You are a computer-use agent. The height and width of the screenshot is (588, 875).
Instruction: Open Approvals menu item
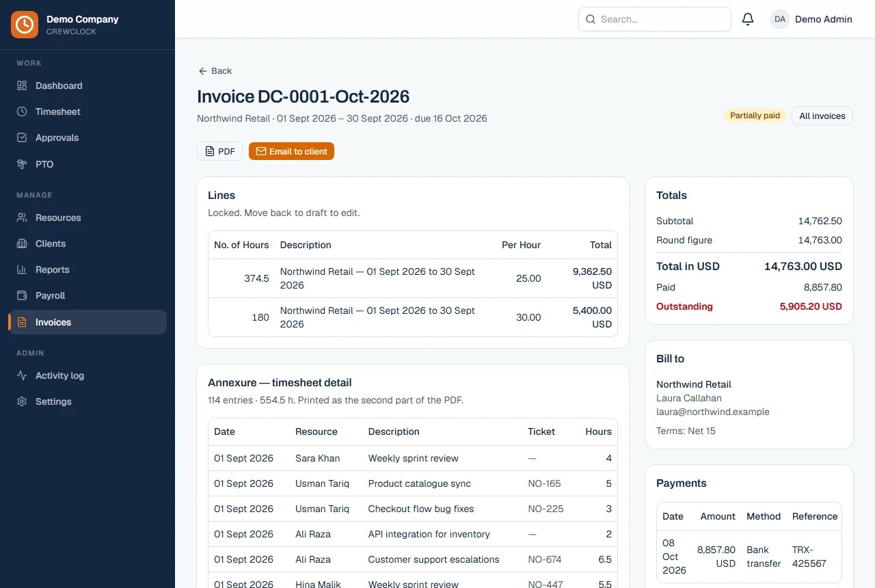coord(87,137)
